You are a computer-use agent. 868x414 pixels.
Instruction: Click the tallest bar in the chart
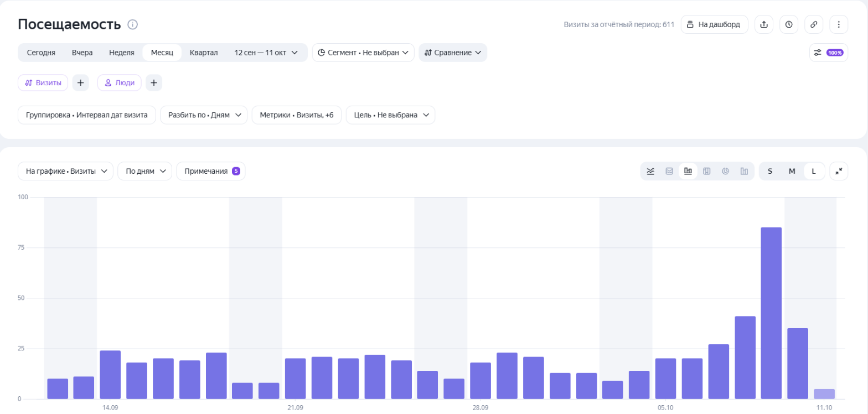(771, 313)
